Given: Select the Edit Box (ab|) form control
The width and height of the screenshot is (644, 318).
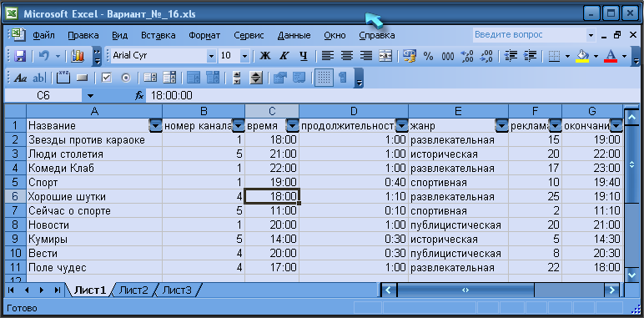Looking at the screenshot, I should (x=39, y=78).
